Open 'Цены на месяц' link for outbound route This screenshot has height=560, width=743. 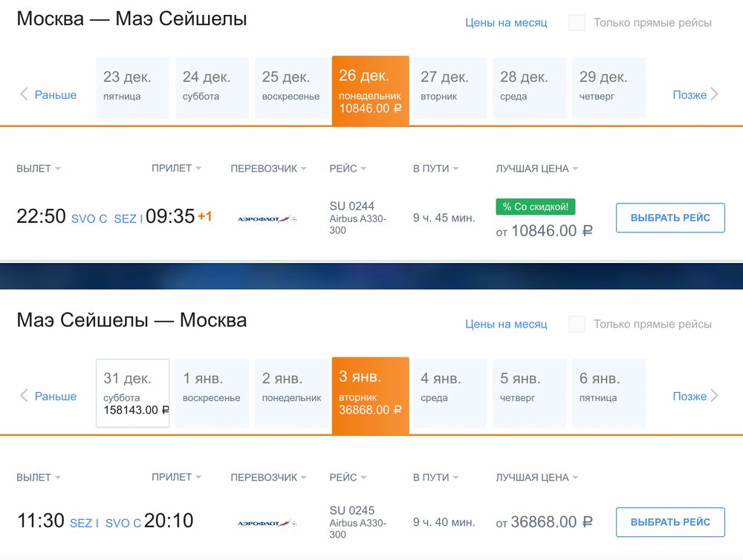(x=506, y=23)
